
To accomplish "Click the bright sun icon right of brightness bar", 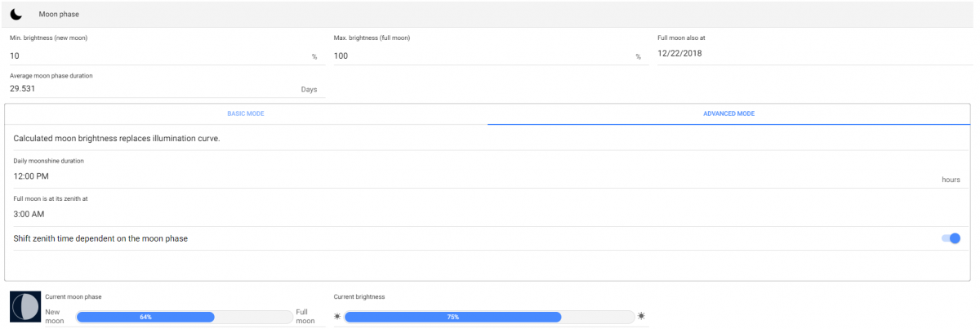I will click(641, 316).
